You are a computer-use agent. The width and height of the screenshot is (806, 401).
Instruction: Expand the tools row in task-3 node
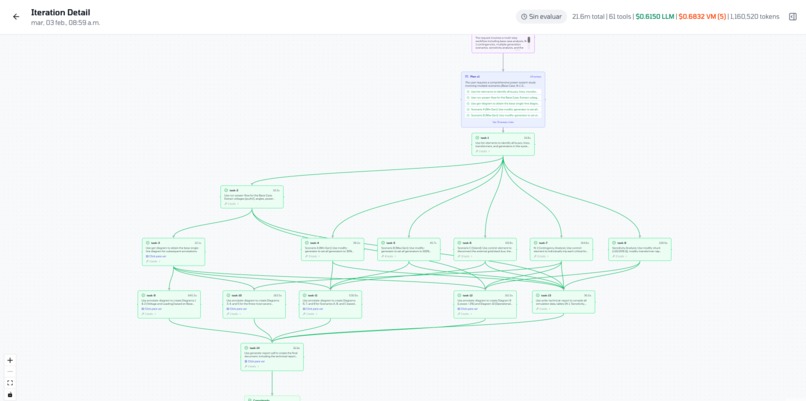[152, 261]
